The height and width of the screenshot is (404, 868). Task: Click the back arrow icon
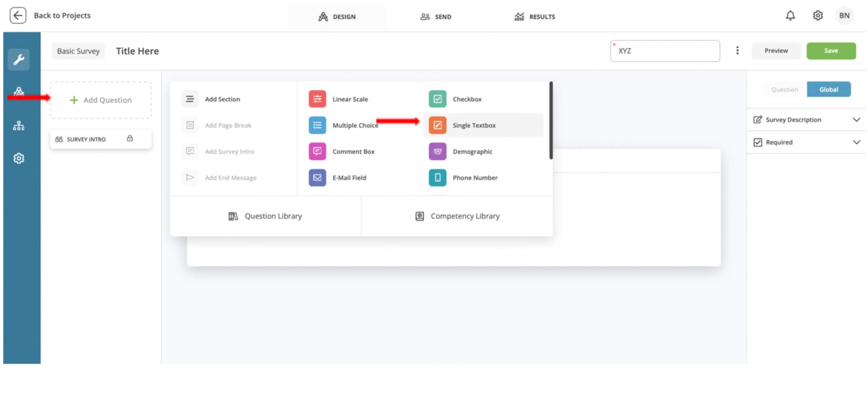[x=18, y=16]
